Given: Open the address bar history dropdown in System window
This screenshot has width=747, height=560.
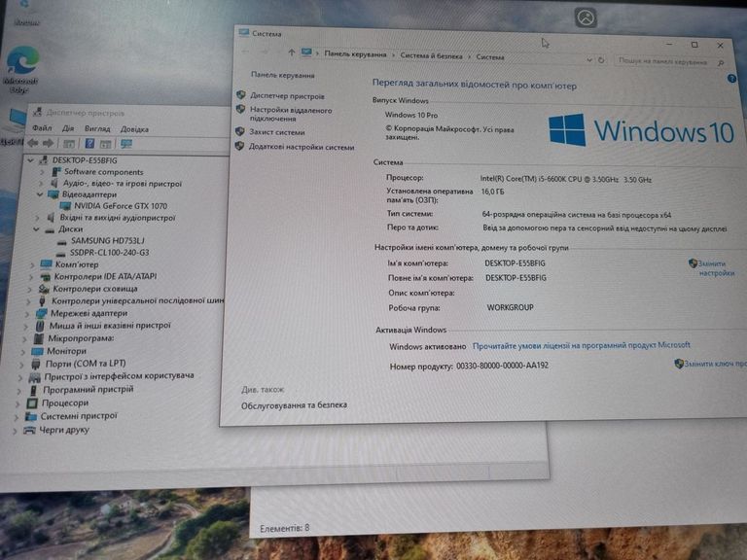Looking at the screenshot, I should click(589, 59).
